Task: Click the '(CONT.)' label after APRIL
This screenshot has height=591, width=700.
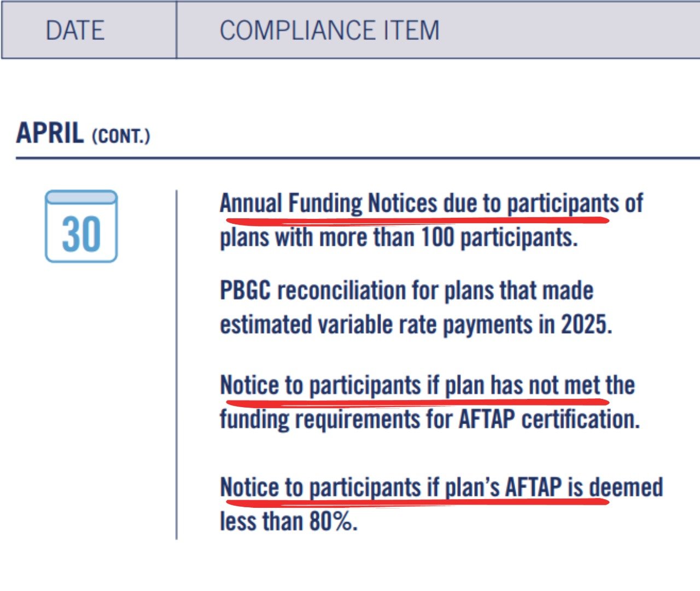Action: [121, 136]
